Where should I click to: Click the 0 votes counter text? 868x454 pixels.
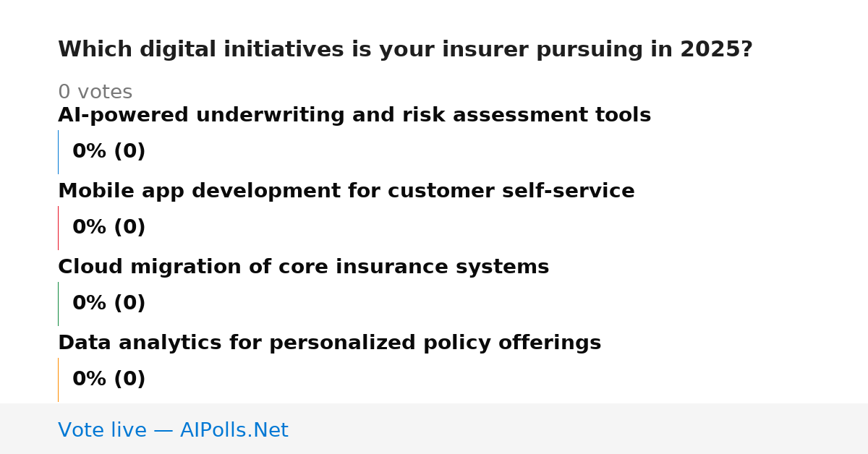95,93
